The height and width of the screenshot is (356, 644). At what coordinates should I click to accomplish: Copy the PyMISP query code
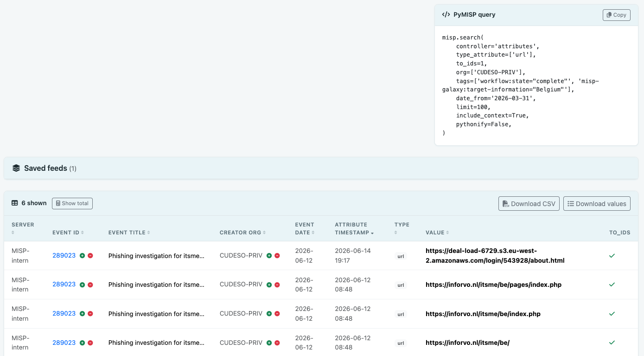pyautogui.click(x=616, y=15)
